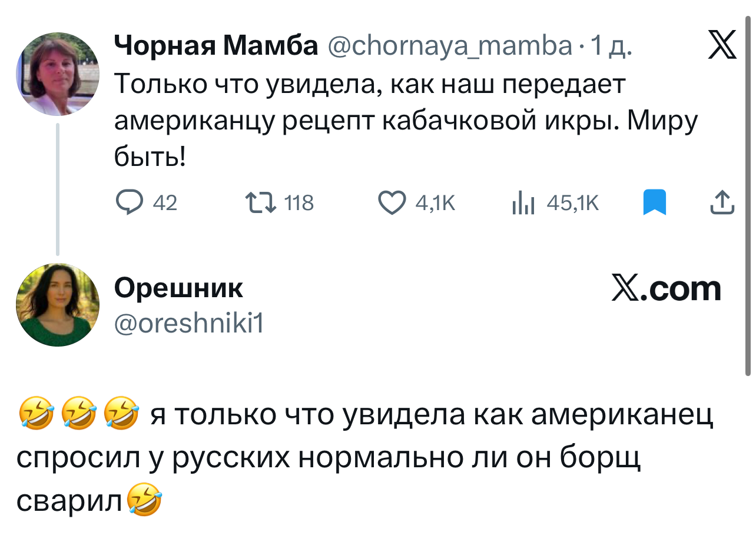Click the X logo in top corner

pyautogui.click(x=722, y=45)
